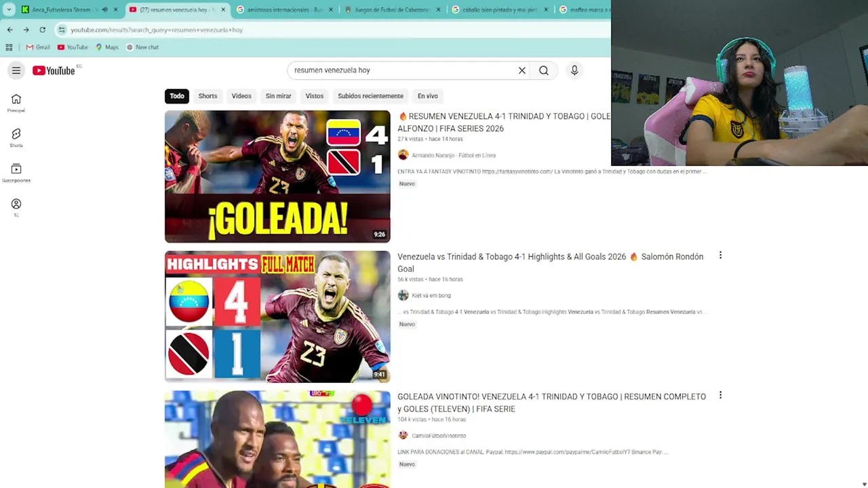Click the address bar URL
The image size is (868, 488).
[x=157, y=30]
